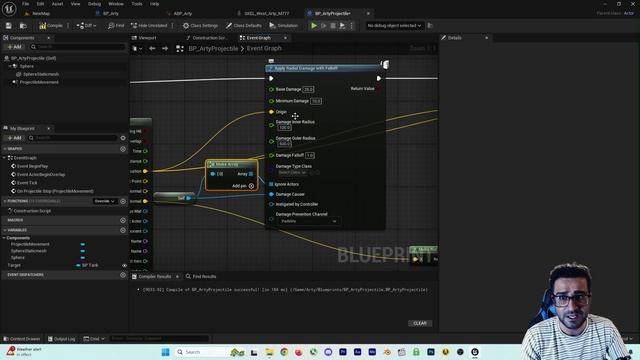This screenshot has width=640, height=360.
Task: Select ProjectileMovement in Components tree
Action: click(39, 82)
